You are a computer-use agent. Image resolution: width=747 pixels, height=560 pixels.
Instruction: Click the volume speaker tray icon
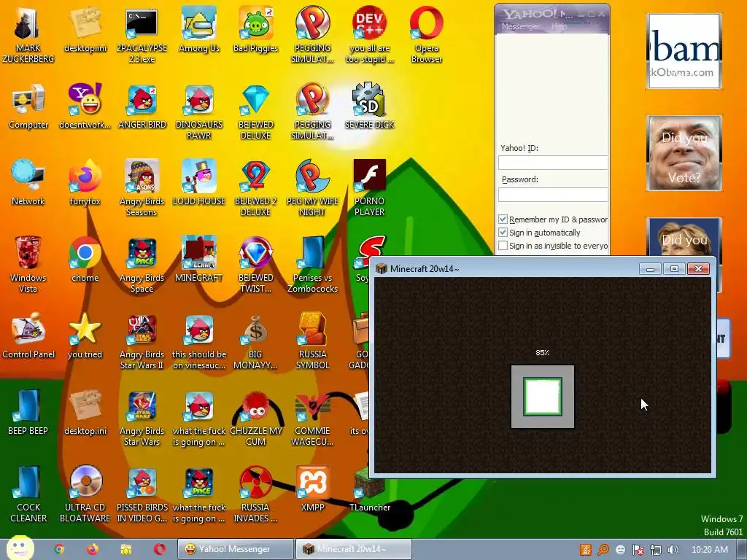pyautogui.click(x=673, y=550)
